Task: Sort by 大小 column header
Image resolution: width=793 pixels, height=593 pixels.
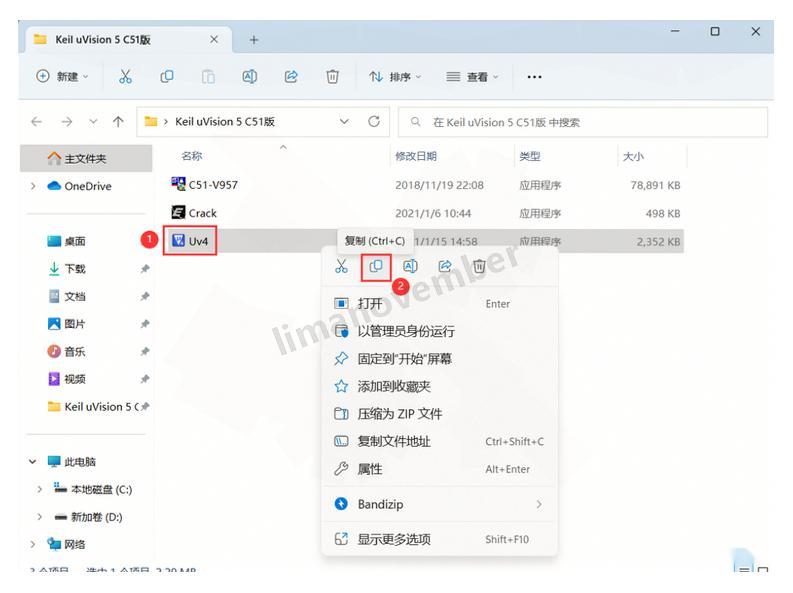Action: click(x=633, y=156)
